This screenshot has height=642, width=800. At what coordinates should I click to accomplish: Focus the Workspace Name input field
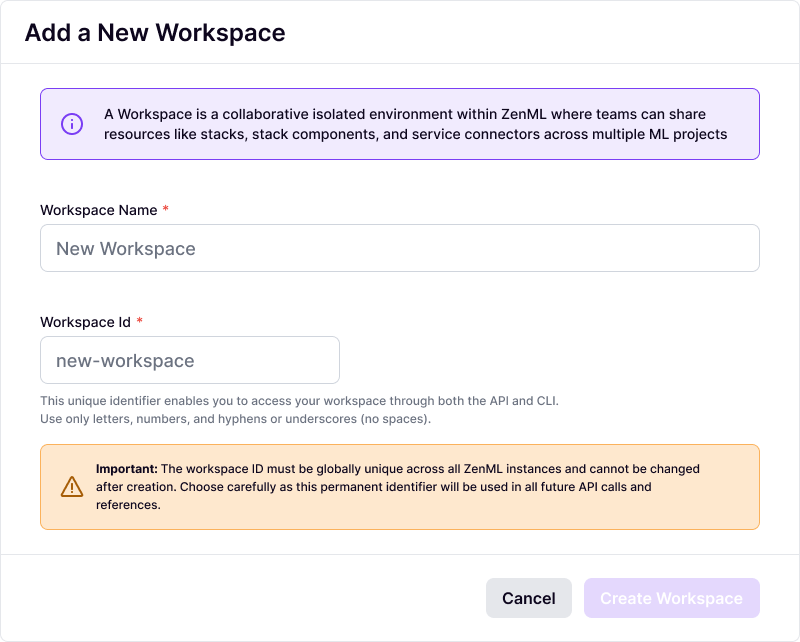coord(399,248)
